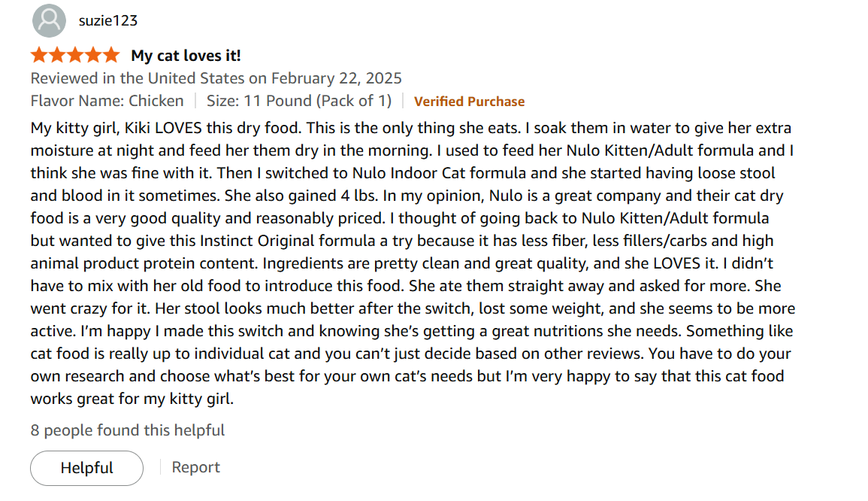Click the review date line
This screenshot has width=868, height=501.
[x=216, y=77]
